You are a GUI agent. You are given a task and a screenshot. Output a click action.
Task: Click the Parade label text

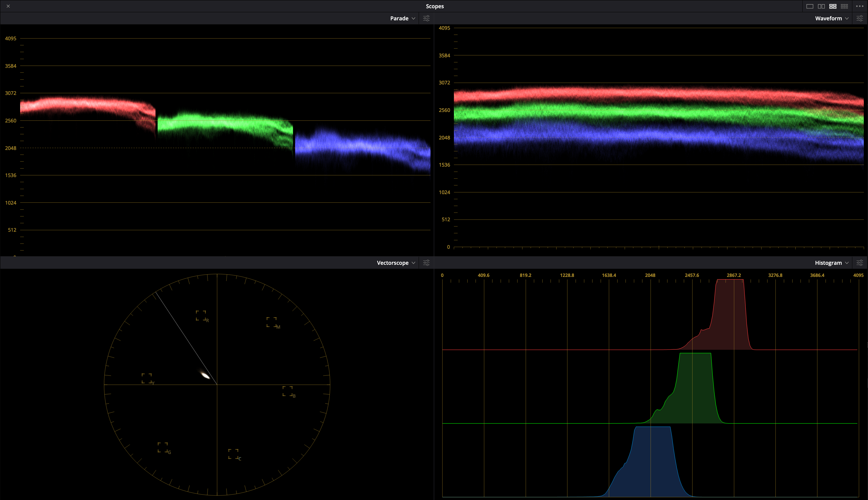point(399,18)
